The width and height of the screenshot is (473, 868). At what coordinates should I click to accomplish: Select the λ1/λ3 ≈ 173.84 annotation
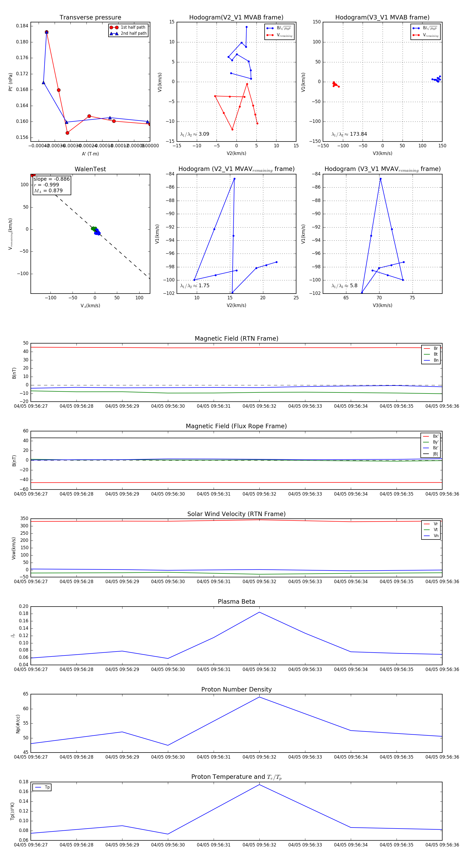pos(349,134)
